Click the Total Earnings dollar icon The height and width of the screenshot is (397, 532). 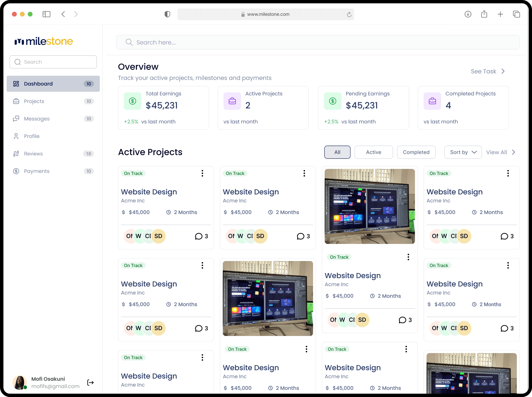(x=132, y=101)
